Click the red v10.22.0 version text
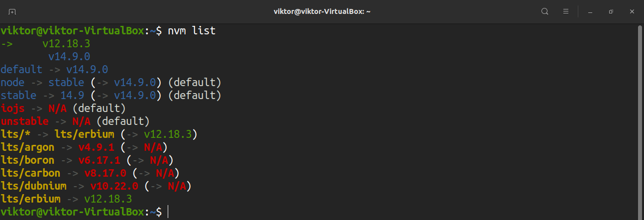This screenshot has width=644, height=220. click(x=114, y=186)
